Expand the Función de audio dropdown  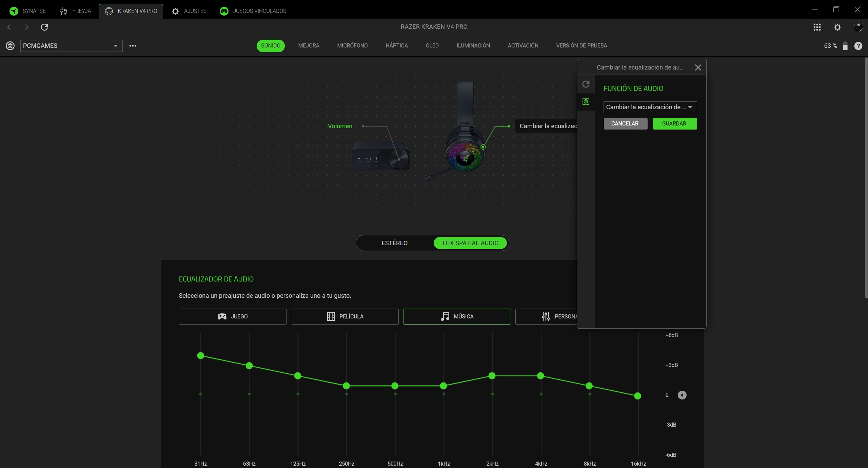(650, 107)
